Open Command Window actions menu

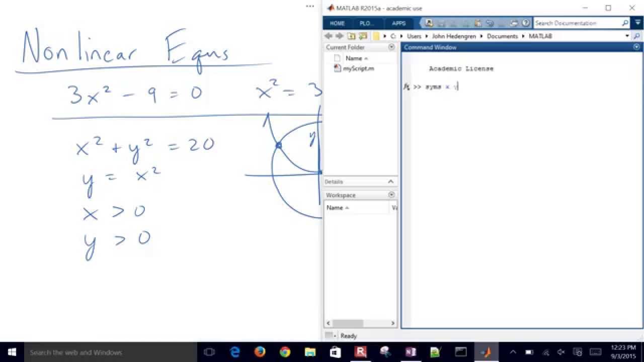636,47
